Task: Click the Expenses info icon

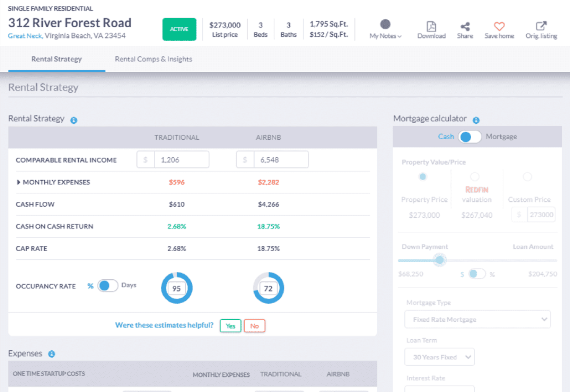Action: (52, 354)
